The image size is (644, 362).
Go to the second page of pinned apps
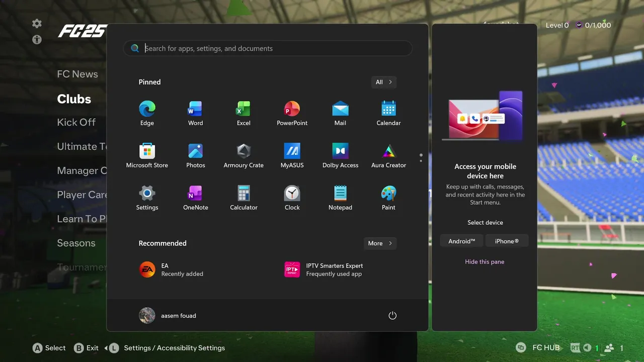click(421, 161)
